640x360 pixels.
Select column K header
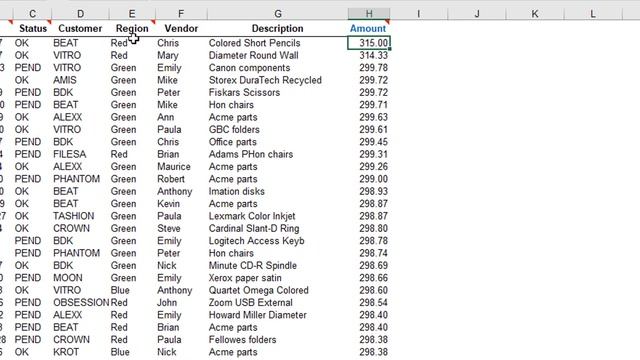pos(535,14)
